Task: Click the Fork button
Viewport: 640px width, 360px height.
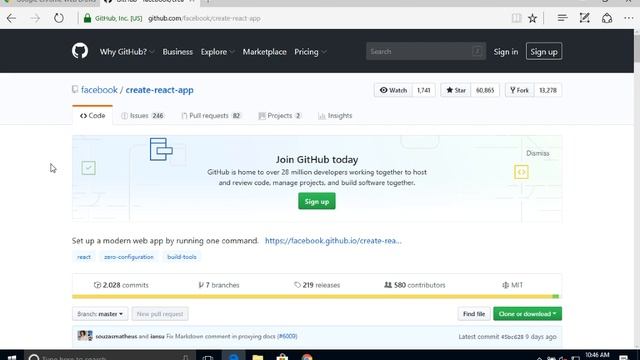Action: pos(519,90)
